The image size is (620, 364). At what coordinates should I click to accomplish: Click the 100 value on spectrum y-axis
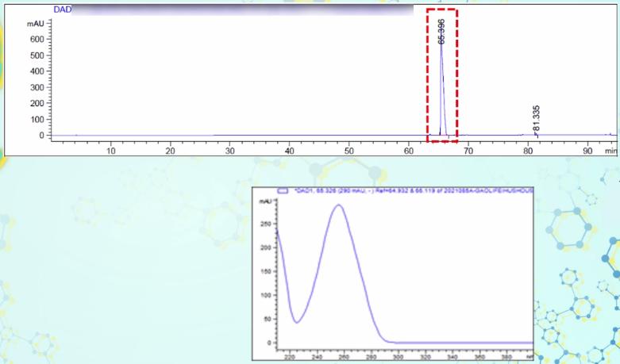(266, 295)
